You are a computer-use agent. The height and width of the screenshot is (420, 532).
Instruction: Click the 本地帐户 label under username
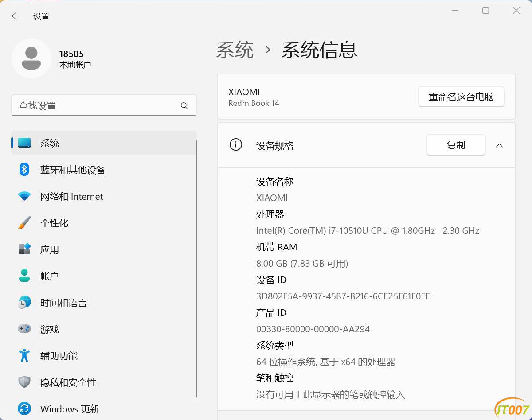coord(75,65)
